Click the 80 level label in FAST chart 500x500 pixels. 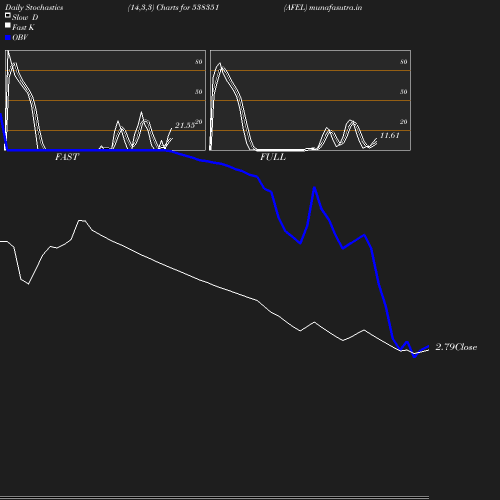pyautogui.click(x=199, y=62)
